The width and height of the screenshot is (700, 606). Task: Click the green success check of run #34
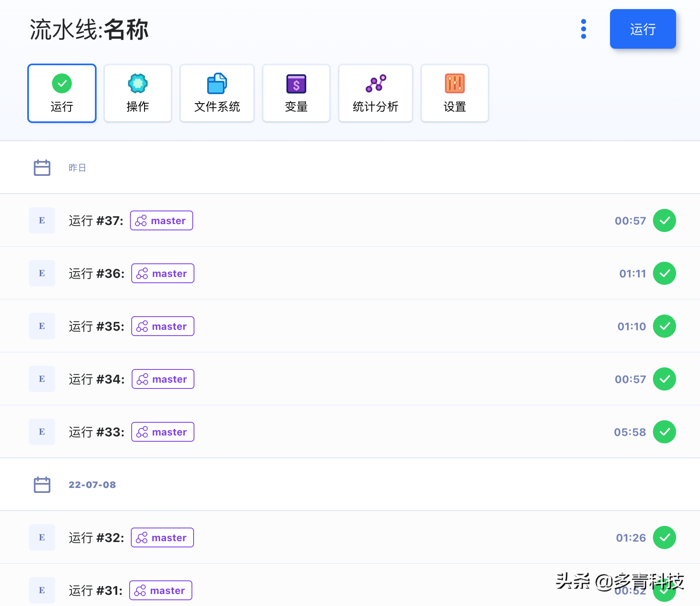pyautogui.click(x=665, y=379)
